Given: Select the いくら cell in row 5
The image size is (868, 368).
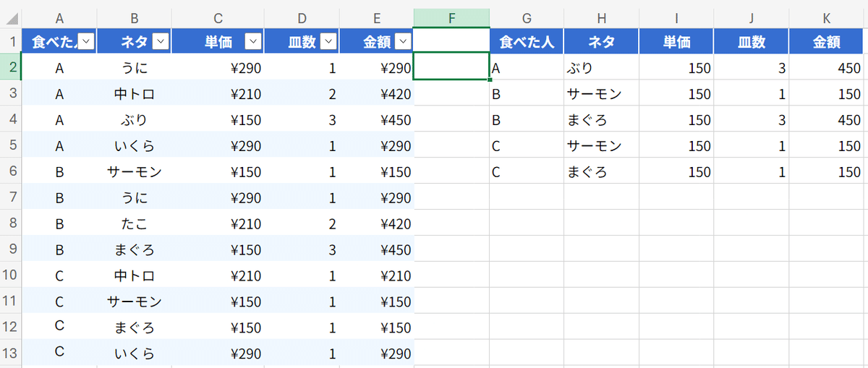Looking at the screenshot, I should (x=134, y=145).
